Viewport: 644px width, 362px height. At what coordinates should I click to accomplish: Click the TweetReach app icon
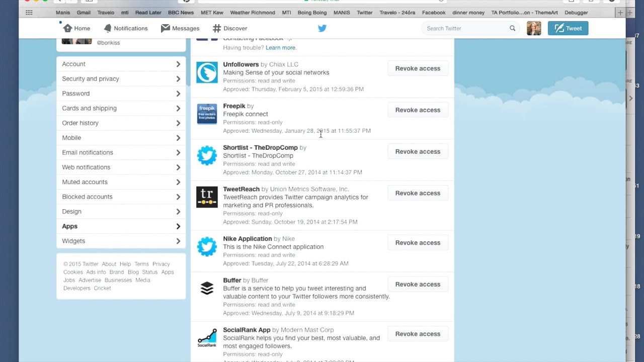(x=207, y=197)
